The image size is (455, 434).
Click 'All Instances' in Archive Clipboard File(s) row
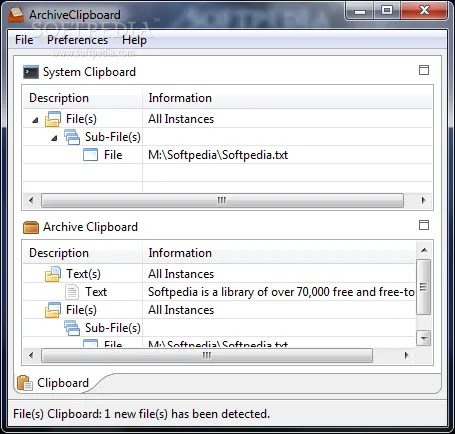181,310
